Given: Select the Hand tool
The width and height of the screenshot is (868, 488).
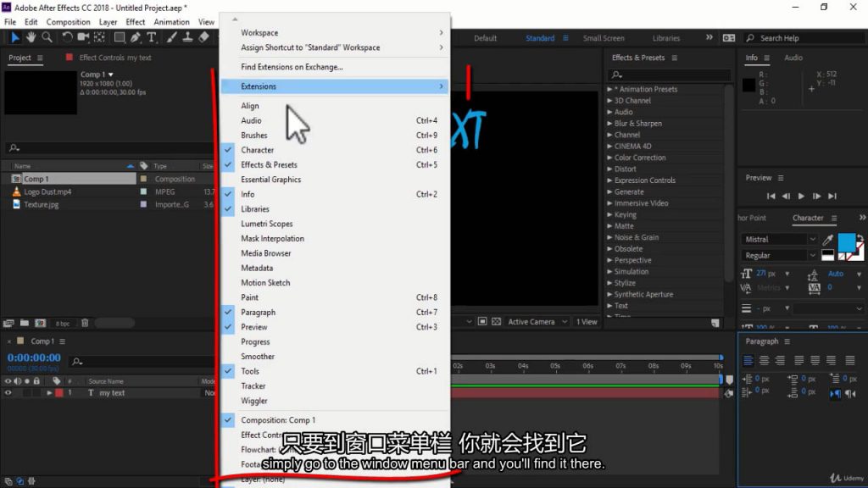Looking at the screenshot, I should pyautogui.click(x=31, y=37).
